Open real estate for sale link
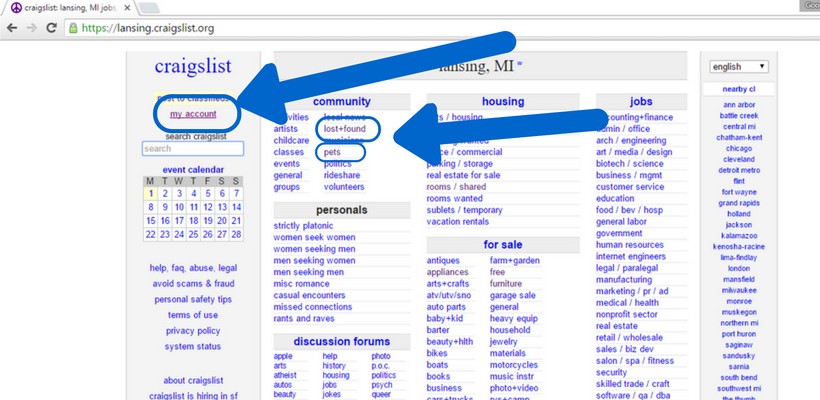The height and width of the screenshot is (400, 820). pyautogui.click(x=463, y=175)
